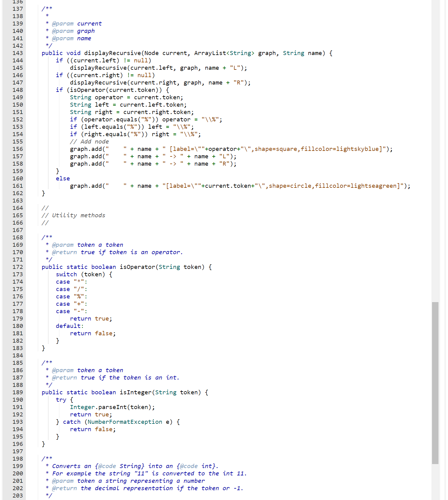Click 'lightskyblue' in line 156 string

click(358, 149)
